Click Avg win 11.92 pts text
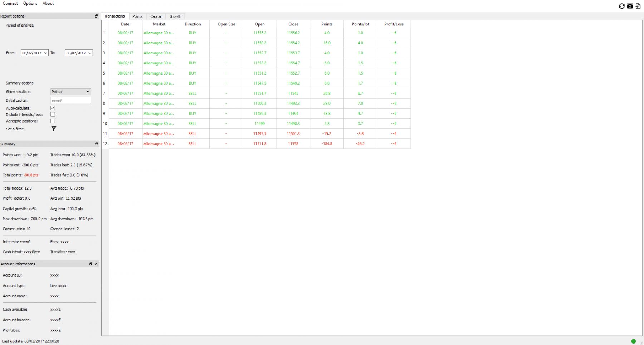Viewport: 644px width, 345px height. click(66, 198)
